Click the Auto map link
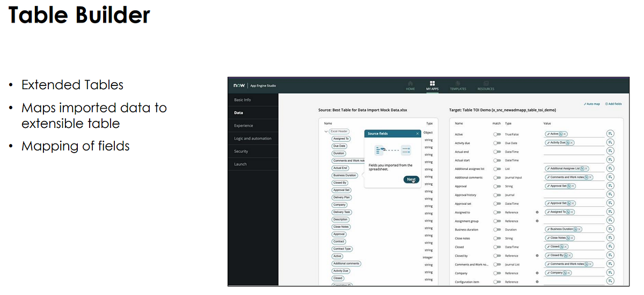 tap(591, 103)
